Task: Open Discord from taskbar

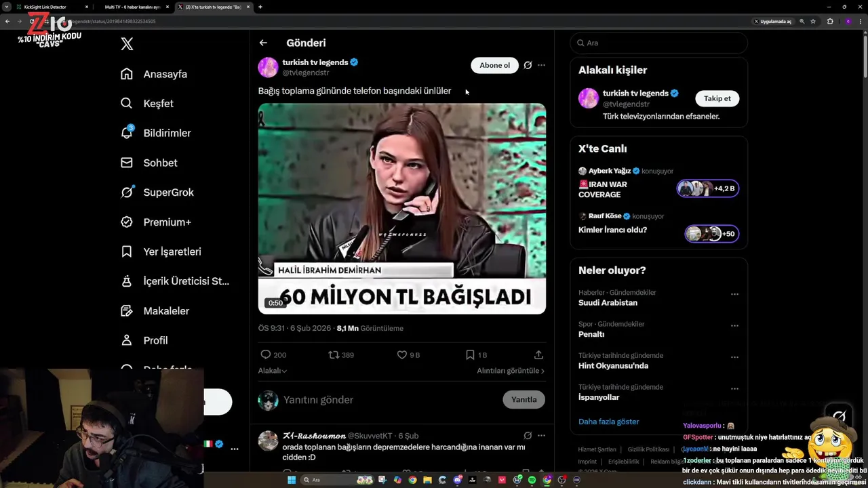Action: (458, 480)
